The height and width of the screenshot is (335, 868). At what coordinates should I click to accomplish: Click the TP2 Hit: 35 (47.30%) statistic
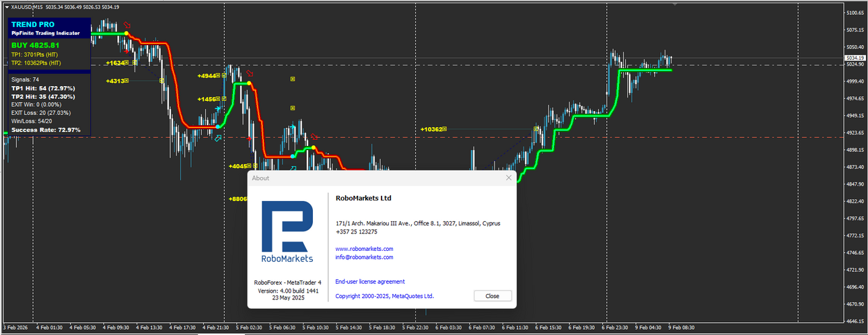(43, 97)
